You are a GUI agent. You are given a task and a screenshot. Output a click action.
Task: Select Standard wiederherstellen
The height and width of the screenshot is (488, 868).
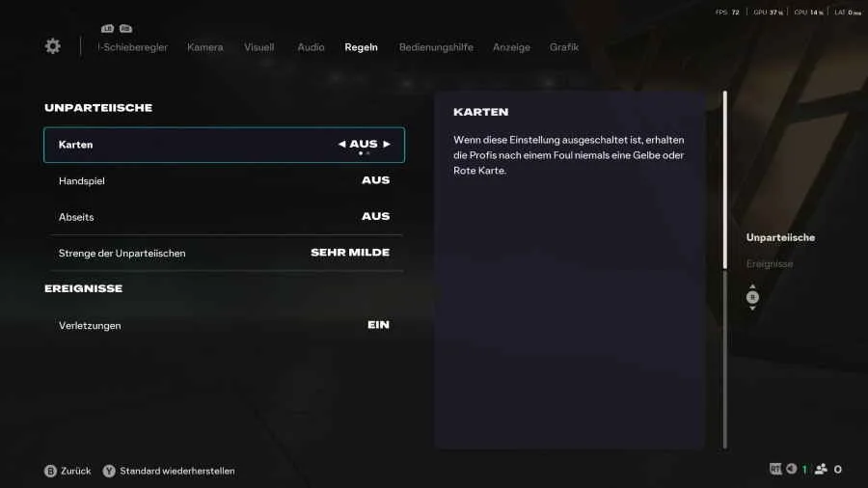pos(177,471)
